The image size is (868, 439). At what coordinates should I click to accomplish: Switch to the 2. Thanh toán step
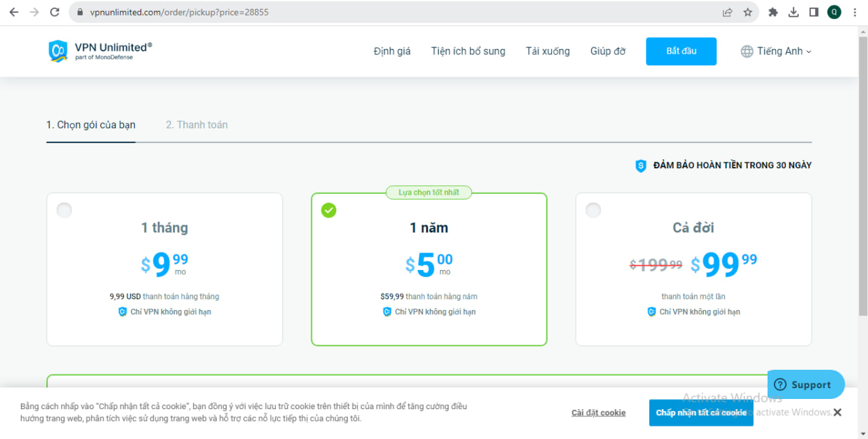(x=197, y=125)
